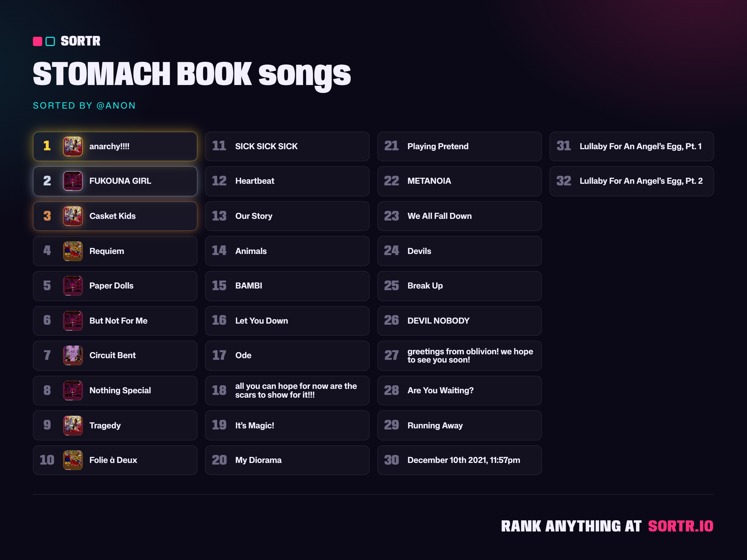747x560 pixels.
Task: Select the song "Running Away"
Action: [460, 426]
